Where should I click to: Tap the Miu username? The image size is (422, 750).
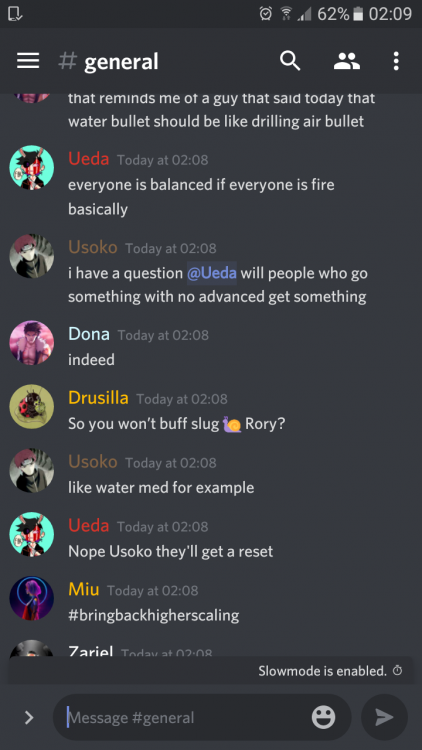pyautogui.click(x=84, y=589)
